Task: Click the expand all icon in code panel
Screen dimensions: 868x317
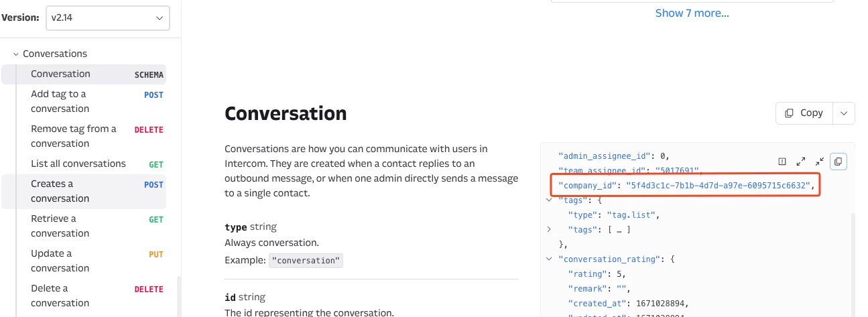Action: pyautogui.click(x=800, y=162)
